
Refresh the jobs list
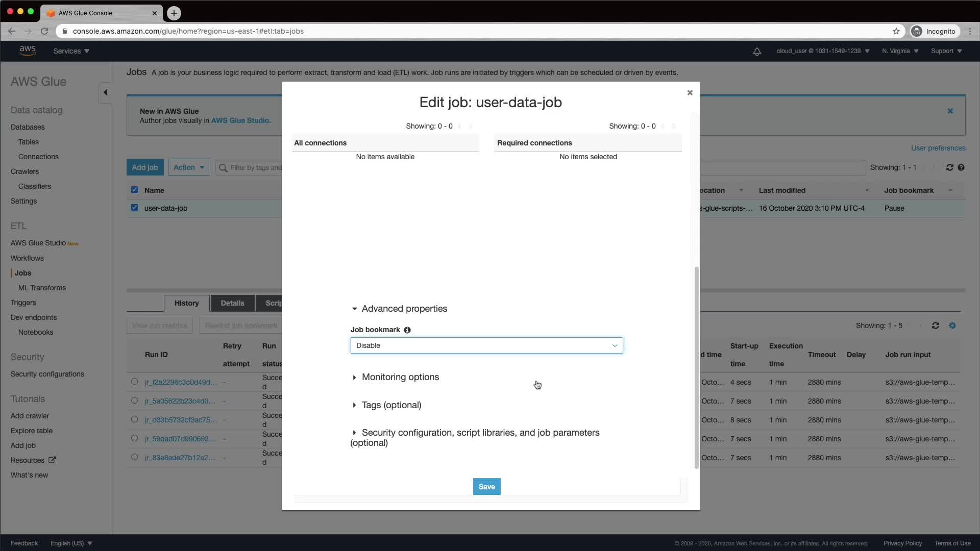tap(949, 167)
